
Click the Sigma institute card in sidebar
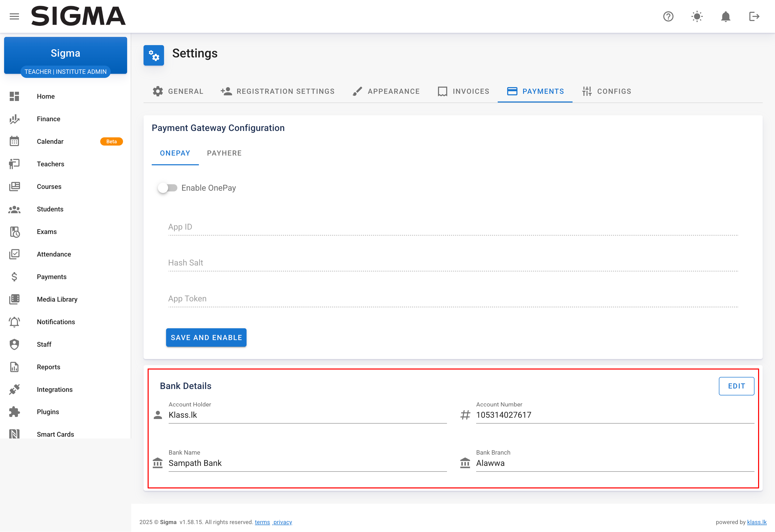click(x=65, y=55)
